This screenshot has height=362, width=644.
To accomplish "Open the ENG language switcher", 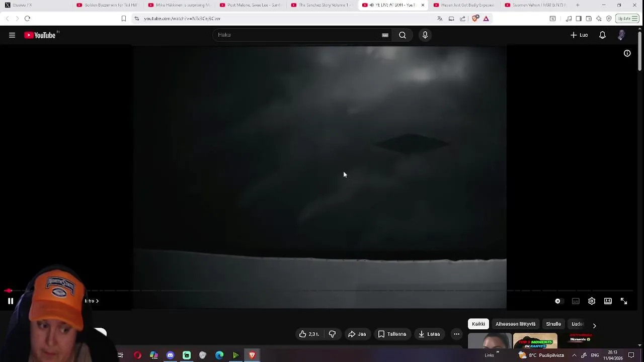I will click(x=595, y=355).
